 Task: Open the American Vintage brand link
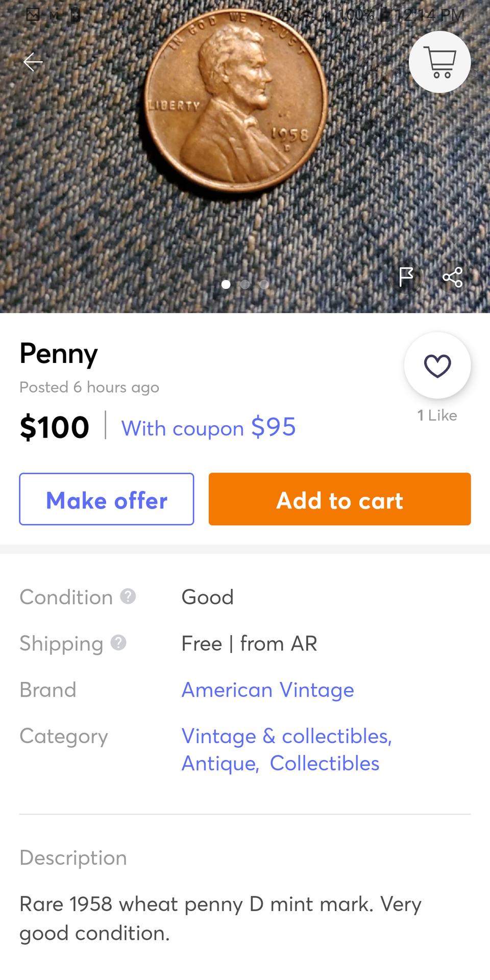click(x=267, y=690)
